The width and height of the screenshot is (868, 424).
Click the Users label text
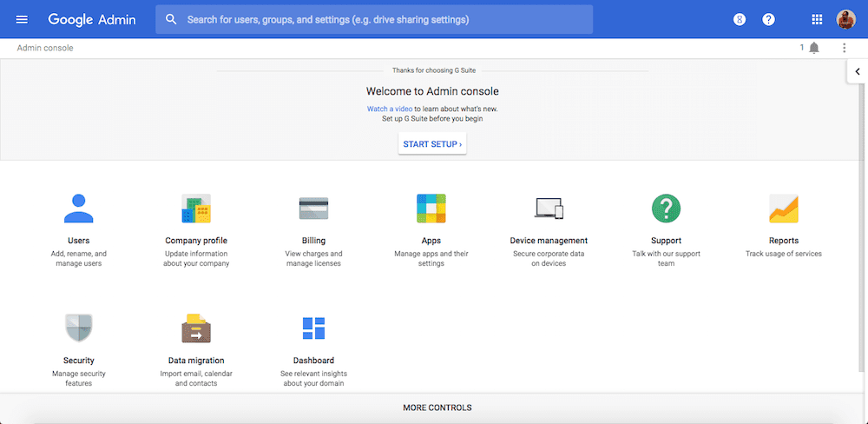point(79,241)
